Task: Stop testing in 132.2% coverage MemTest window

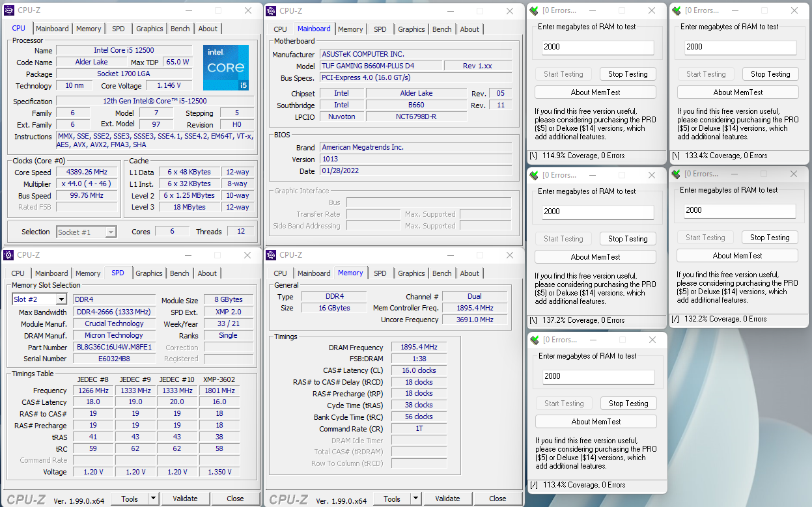Action: [770, 238]
